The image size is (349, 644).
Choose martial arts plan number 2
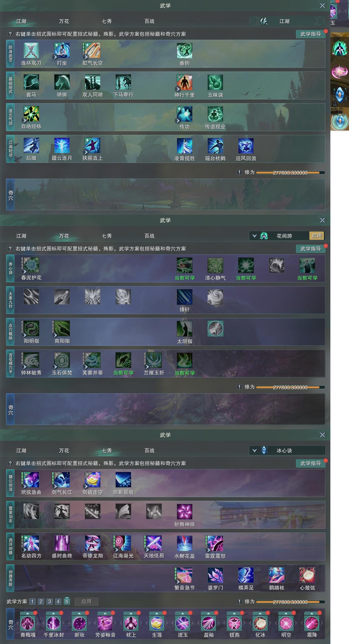click(41, 602)
